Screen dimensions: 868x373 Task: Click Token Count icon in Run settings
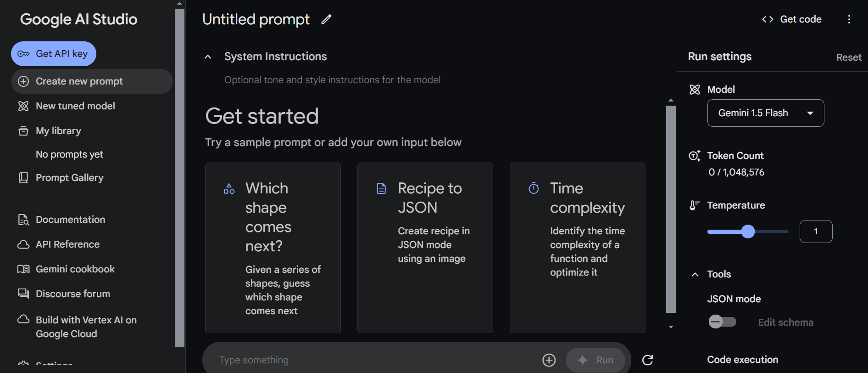695,156
